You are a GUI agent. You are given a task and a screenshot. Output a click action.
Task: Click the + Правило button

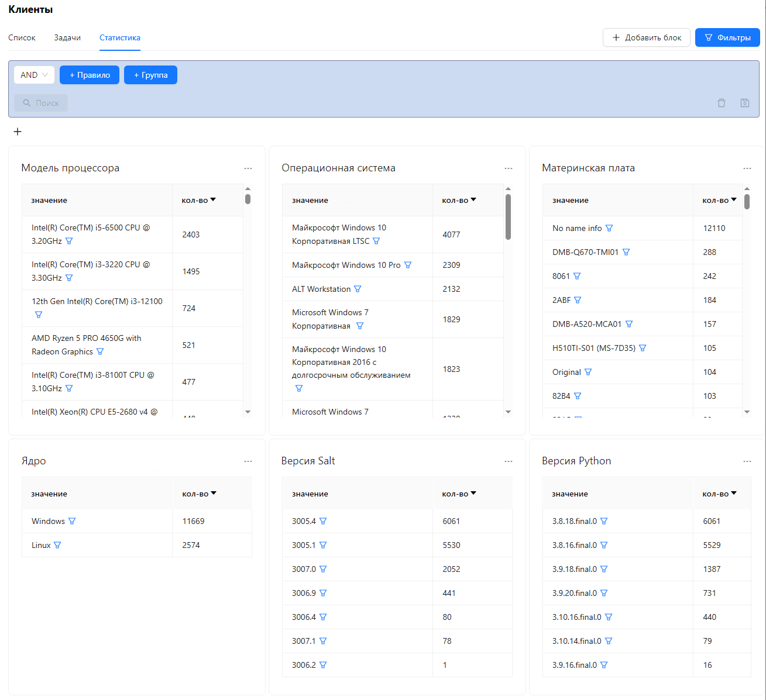[x=90, y=75]
